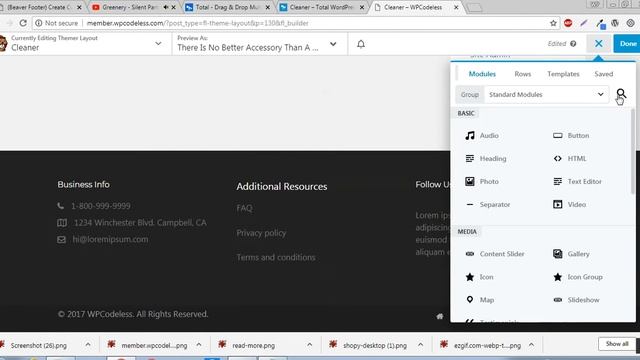This screenshot has height=360, width=640.
Task: Switch to Cleaner – Total WordPress browser tab
Action: click(x=322, y=7)
